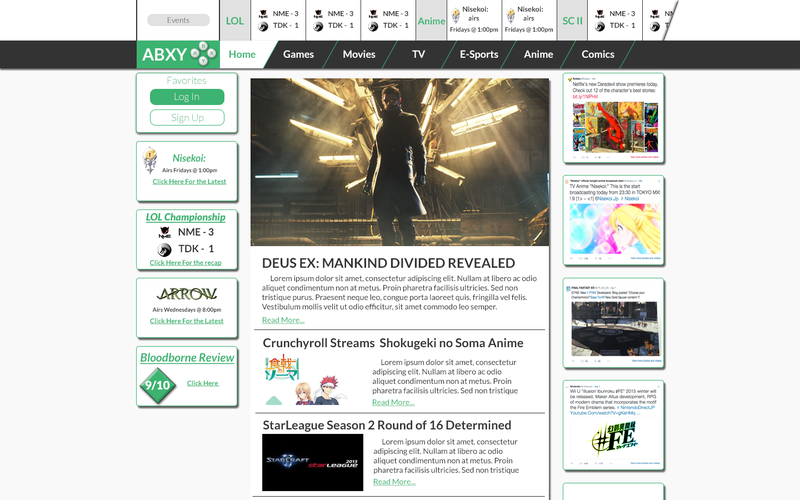Click the Crunchyroll Streams Shokugeki no Soma headline
Image resolution: width=800 pixels, height=500 pixels.
pos(393,343)
